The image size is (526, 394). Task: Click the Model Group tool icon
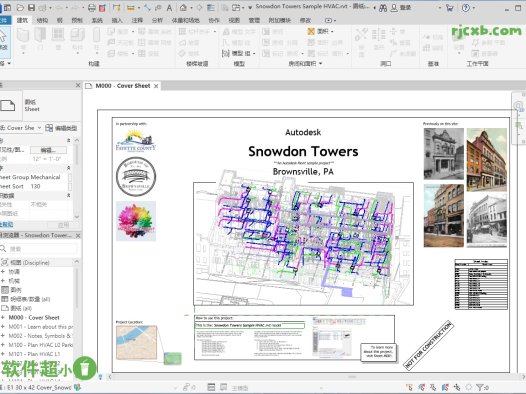[x=226, y=53]
